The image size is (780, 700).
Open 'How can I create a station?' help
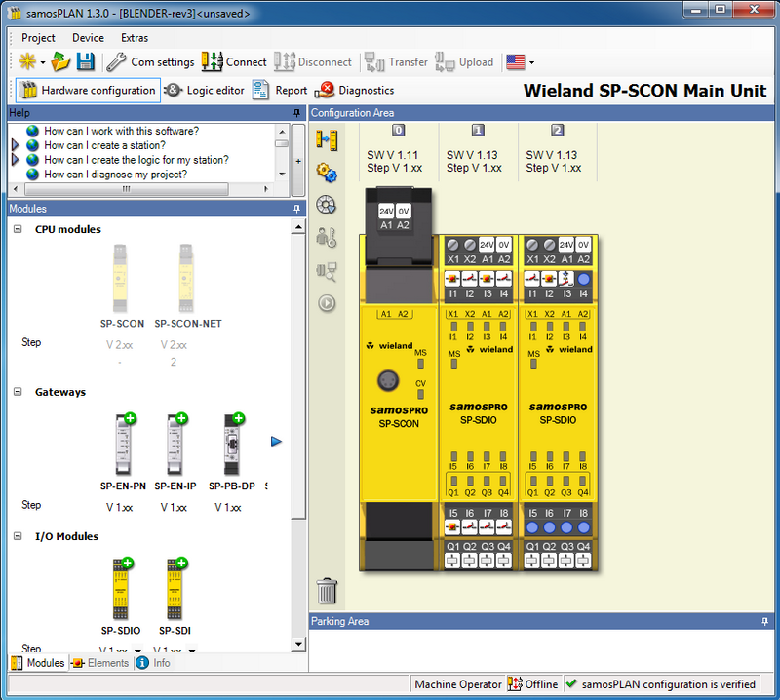[x=104, y=145]
